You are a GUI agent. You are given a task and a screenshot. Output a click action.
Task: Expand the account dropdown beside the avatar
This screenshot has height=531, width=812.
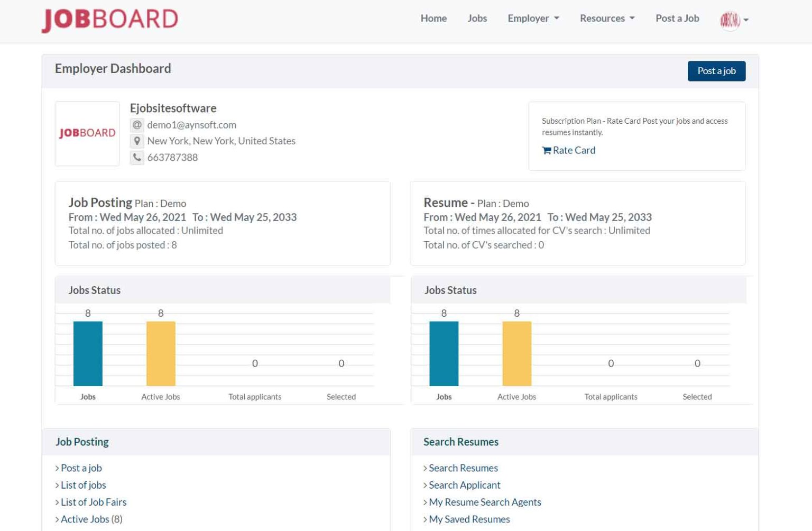pyautogui.click(x=745, y=20)
